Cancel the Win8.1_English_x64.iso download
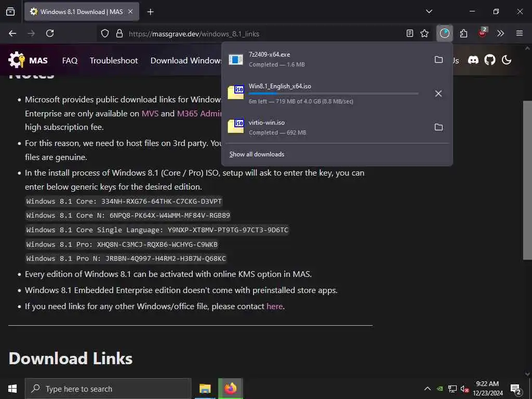 [438, 94]
